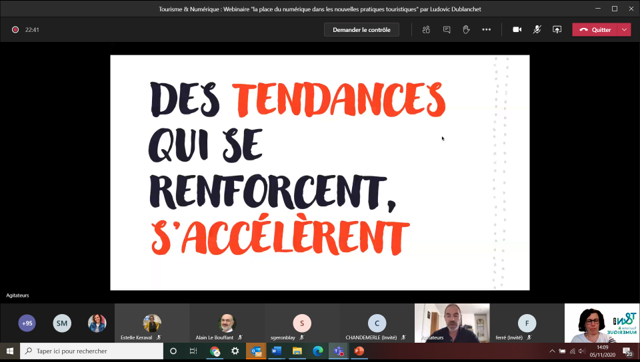Open the Windows Start menu
The width and height of the screenshot is (640, 362).
[10, 351]
